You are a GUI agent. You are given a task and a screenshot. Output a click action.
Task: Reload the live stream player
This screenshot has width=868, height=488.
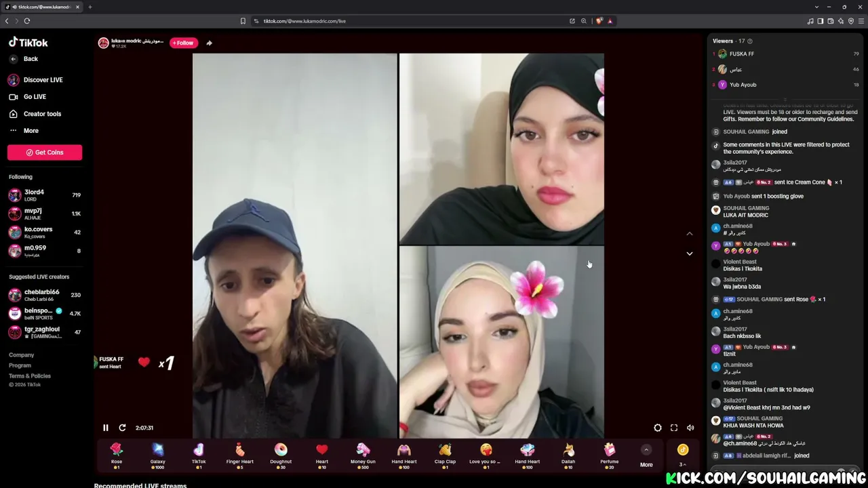(122, 428)
